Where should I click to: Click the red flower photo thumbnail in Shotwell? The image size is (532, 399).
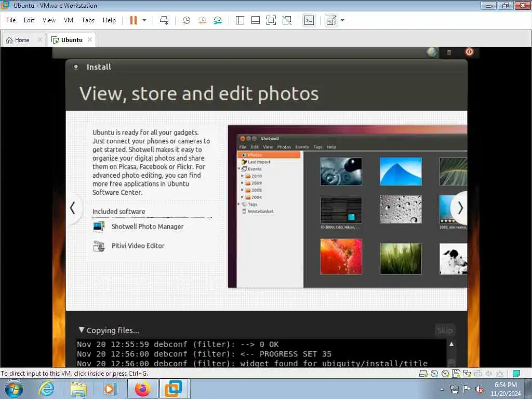(341, 257)
